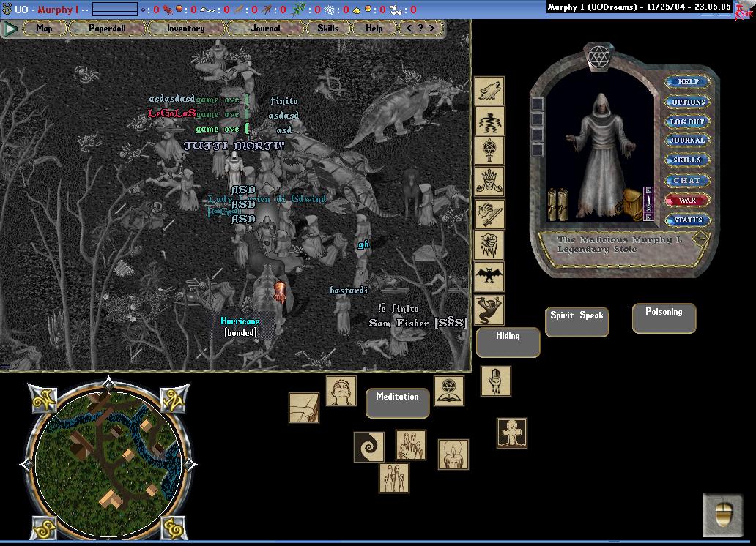
Task: Open the Journal from the top menu bar
Action: coord(264,29)
